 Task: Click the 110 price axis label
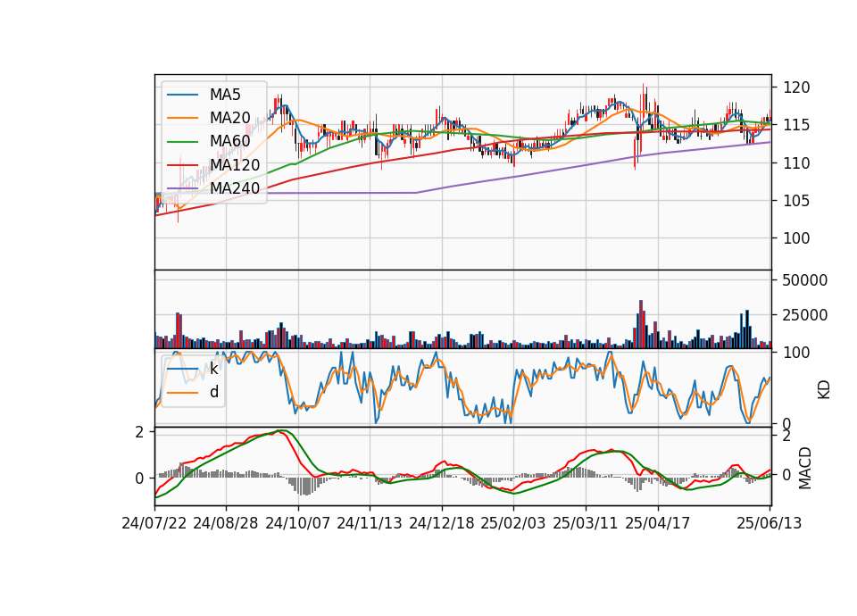point(796,162)
